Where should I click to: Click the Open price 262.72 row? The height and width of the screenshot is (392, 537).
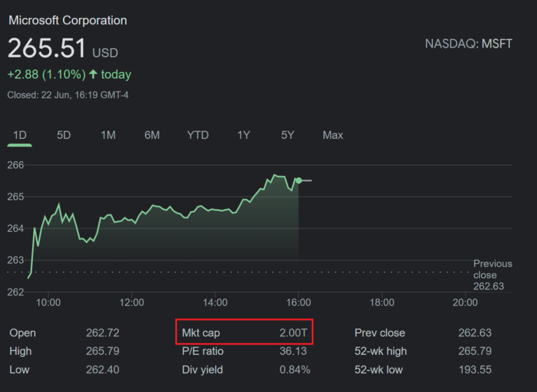[x=62, y=333]
